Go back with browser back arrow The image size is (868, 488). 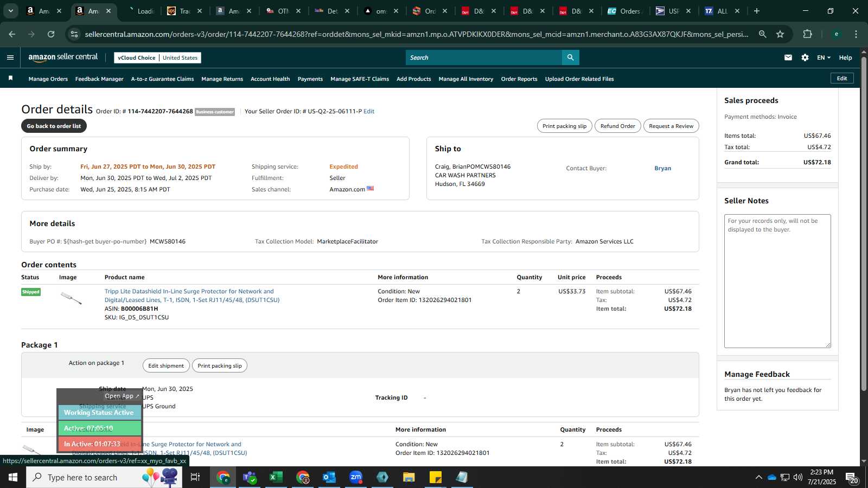12,34
